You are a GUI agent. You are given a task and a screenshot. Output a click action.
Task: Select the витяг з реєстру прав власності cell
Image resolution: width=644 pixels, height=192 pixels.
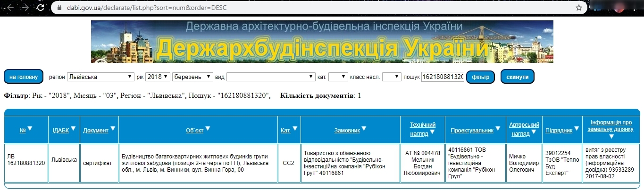611,163
